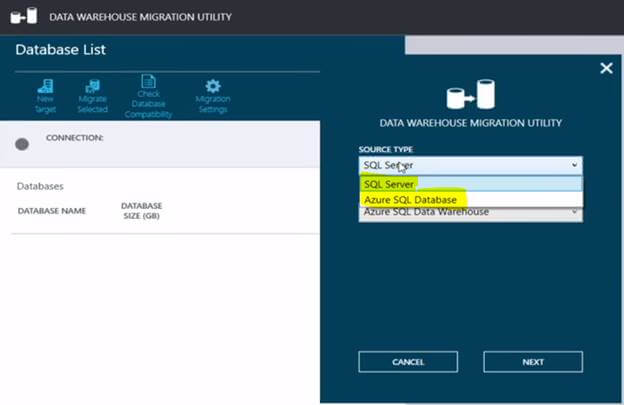This screenshot has width=624, height=405.
Task: Select SQL Server from source list
Action: [470, 184]
